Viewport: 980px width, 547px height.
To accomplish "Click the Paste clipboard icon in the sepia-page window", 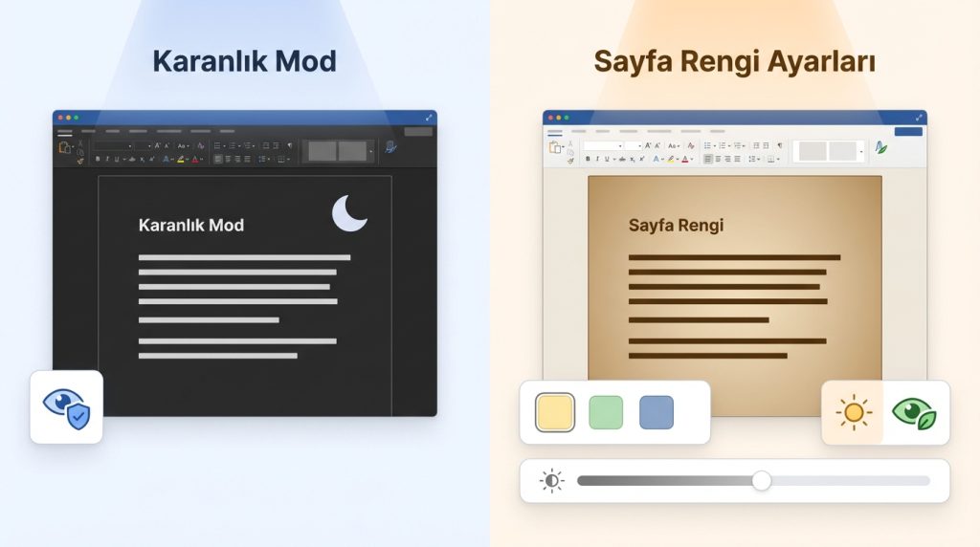I will point(554,147).
